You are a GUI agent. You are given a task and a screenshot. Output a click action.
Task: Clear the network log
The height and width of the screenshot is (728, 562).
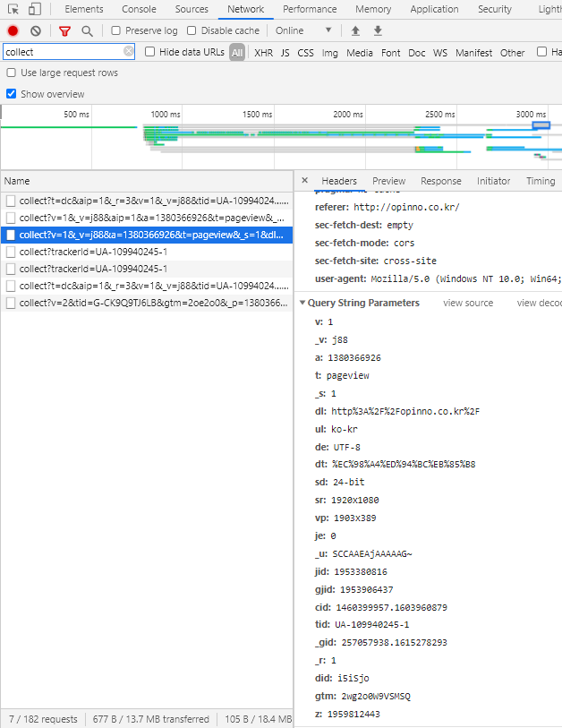36,30
